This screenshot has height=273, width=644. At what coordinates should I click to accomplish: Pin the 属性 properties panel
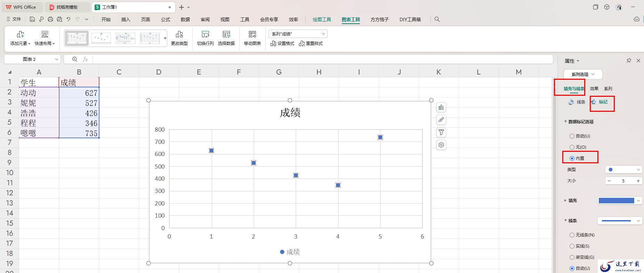pyautogui.click(x=629, y=61)
